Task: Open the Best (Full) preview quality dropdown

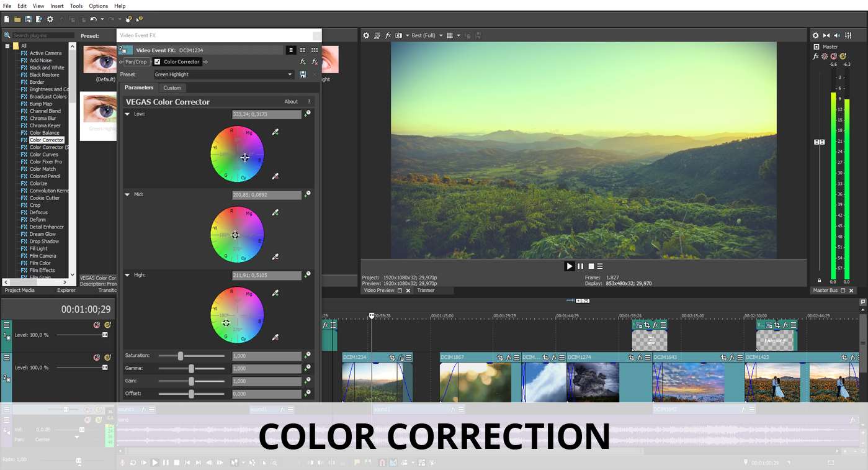Action: click(441, 35)
